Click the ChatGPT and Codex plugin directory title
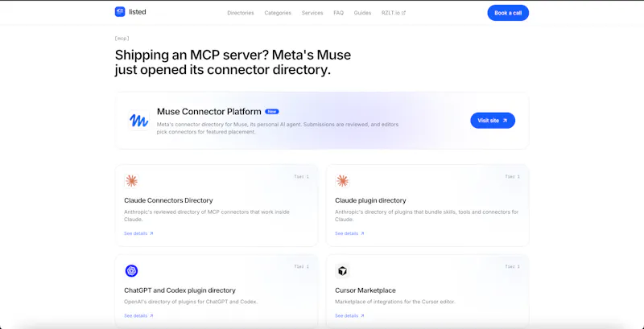This screenshot has width=644, height=329. point(180,290)
